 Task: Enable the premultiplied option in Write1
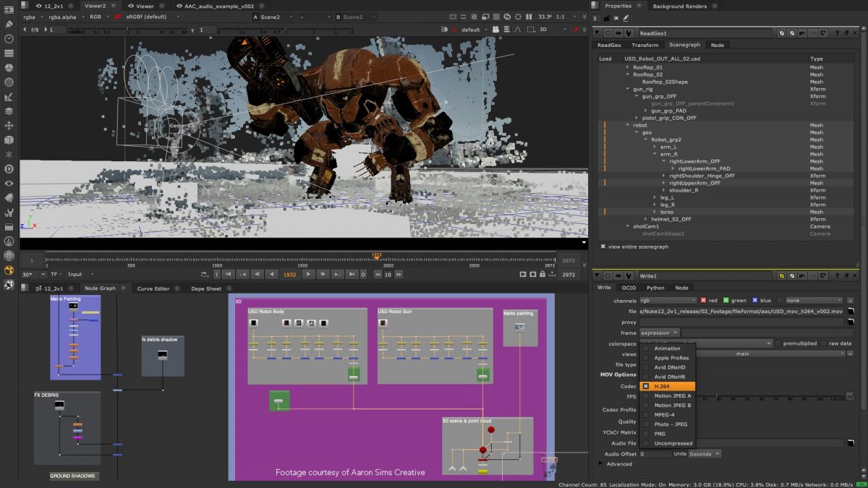pyautogui.click(x=778, y=343)
